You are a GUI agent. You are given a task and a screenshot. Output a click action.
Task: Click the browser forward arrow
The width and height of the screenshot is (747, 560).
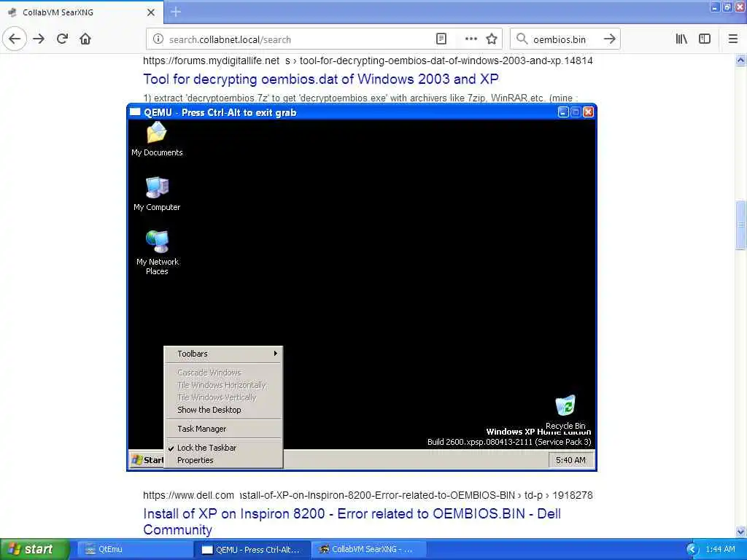click(39, 39)
